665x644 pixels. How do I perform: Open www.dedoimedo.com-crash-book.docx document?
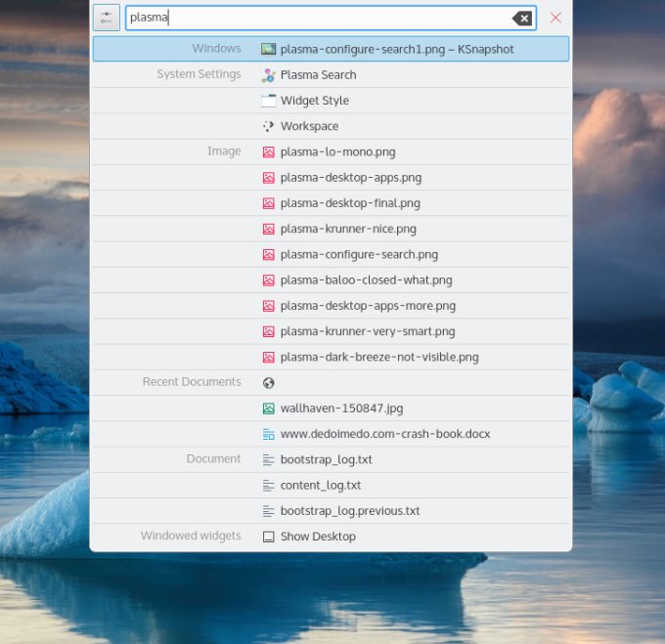pos(384,434)
